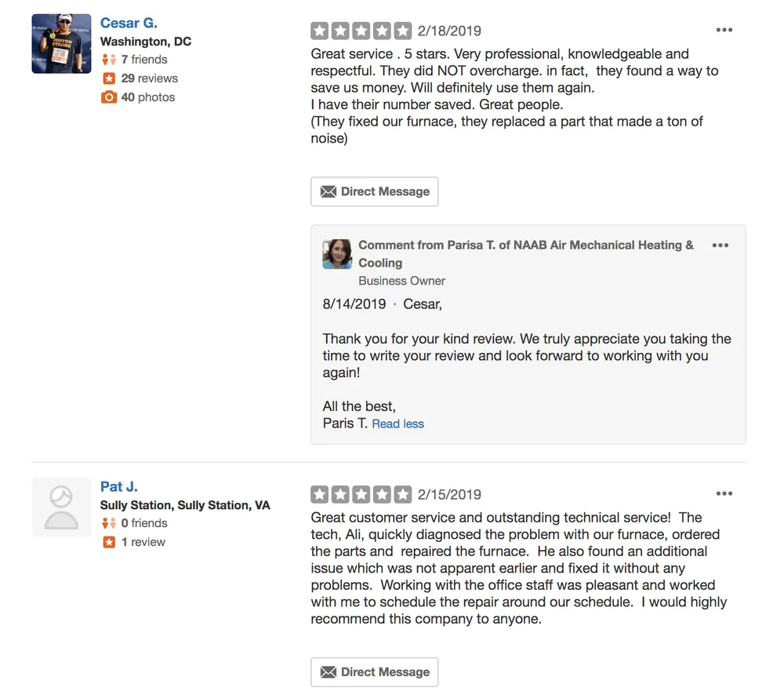Click Pat's review star icon
The width and height of the screenshot is (784, 695).
coord(109,542)
